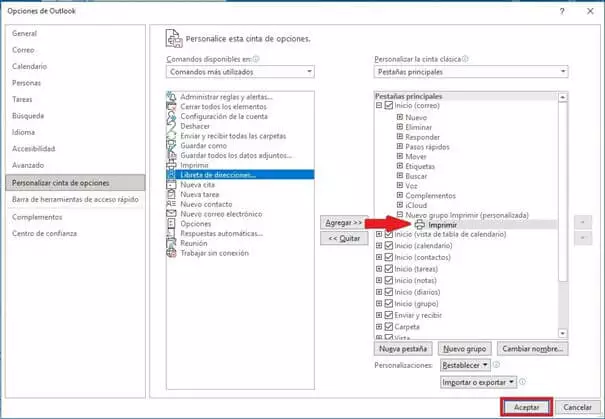
Task: Click the Opciones command icon
Action: (171, 224)
